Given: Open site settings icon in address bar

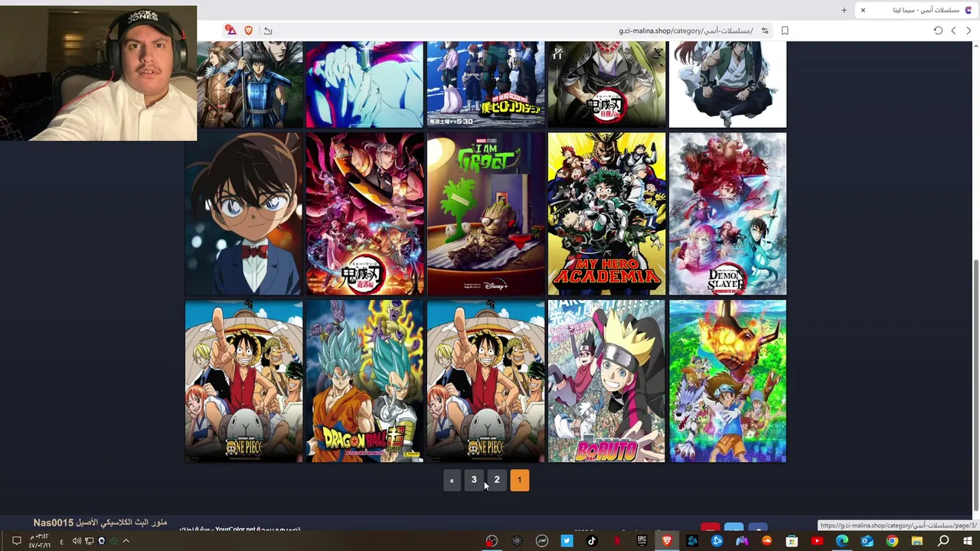Looking at the screenshot, I should point(765,31).
